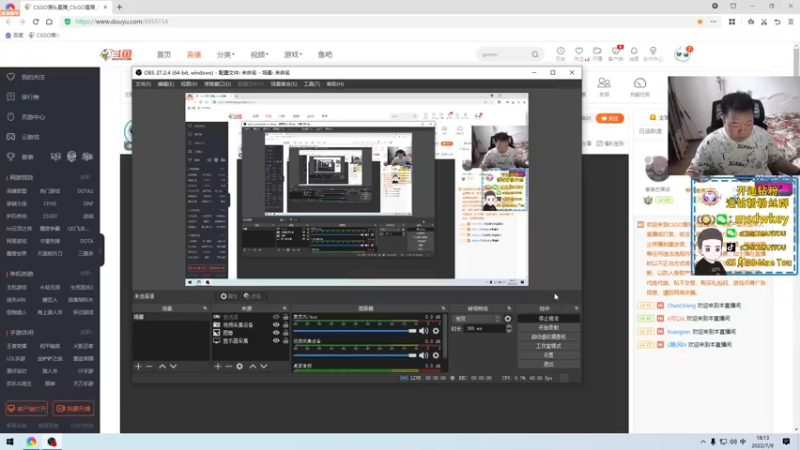Open the transition type dropdown in Scene Transitions
Image resolution: width=800 pixels, height=450 pixels.
tap(477, 319)
